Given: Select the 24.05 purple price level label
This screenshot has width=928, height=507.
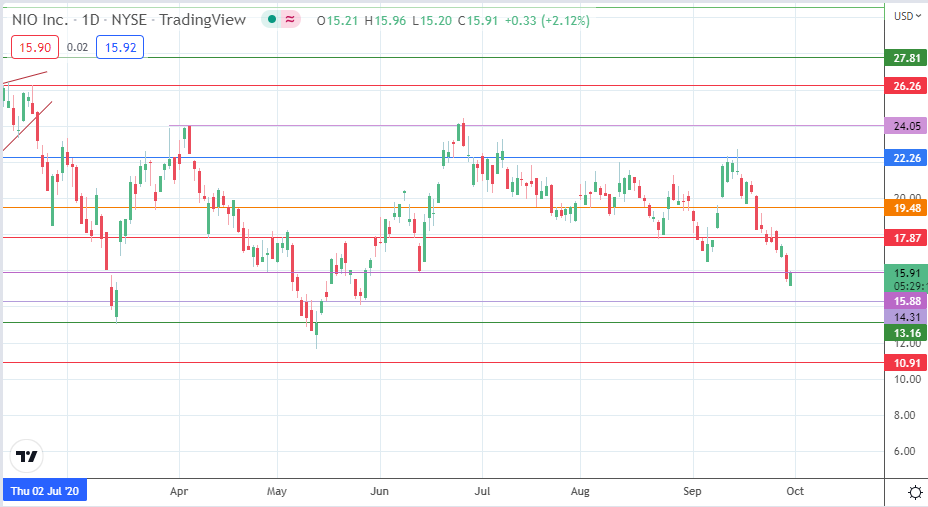Looking at the screenshot, I should coord(906,126).
